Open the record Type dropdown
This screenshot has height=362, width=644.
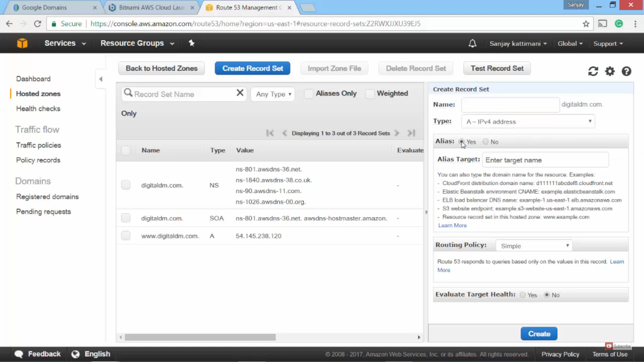[528, 121]
